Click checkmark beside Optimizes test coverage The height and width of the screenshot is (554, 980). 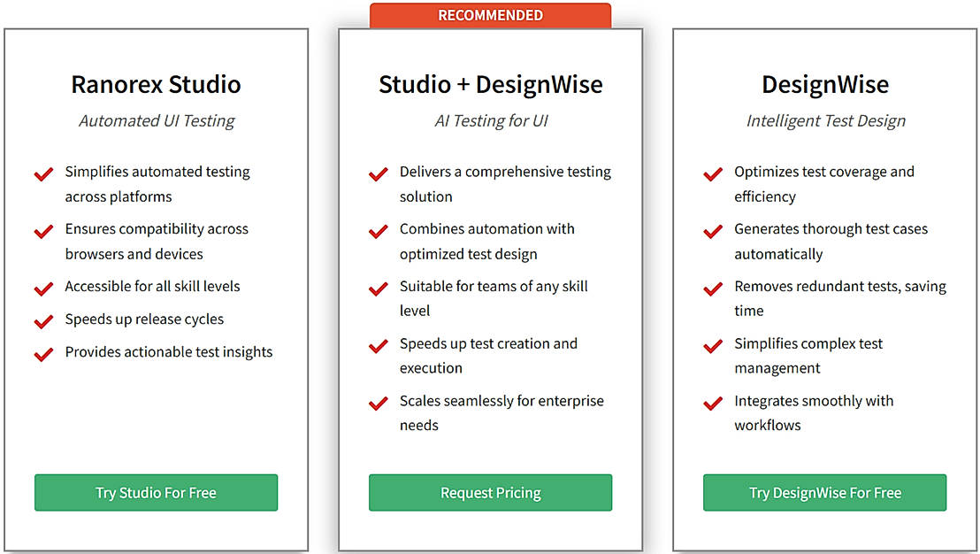pyautogui.click(x=713, y=174)
